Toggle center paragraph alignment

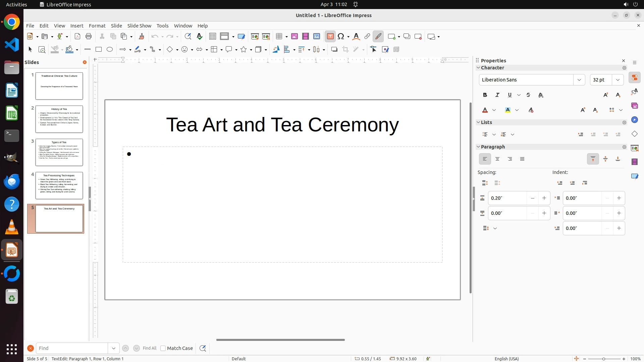point(497,159)
